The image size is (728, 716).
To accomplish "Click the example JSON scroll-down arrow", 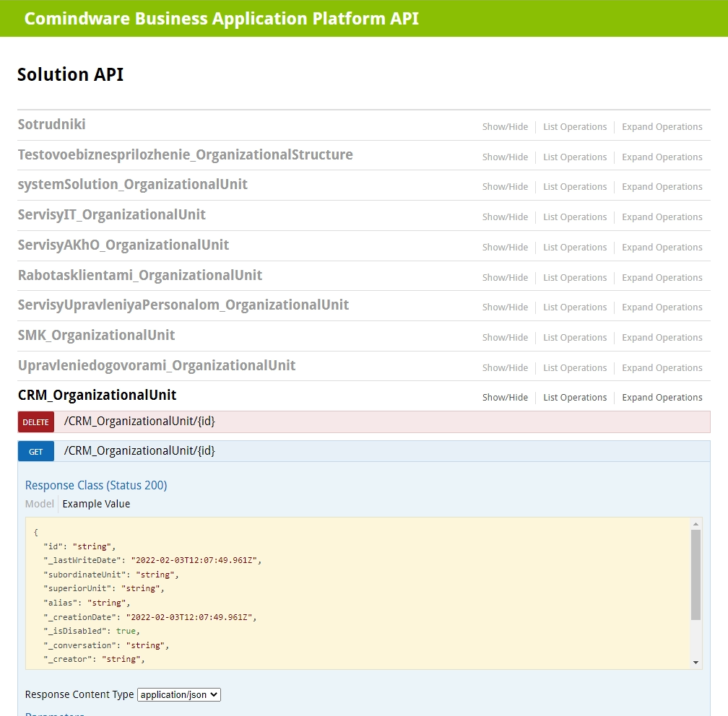I will [695, 662].
